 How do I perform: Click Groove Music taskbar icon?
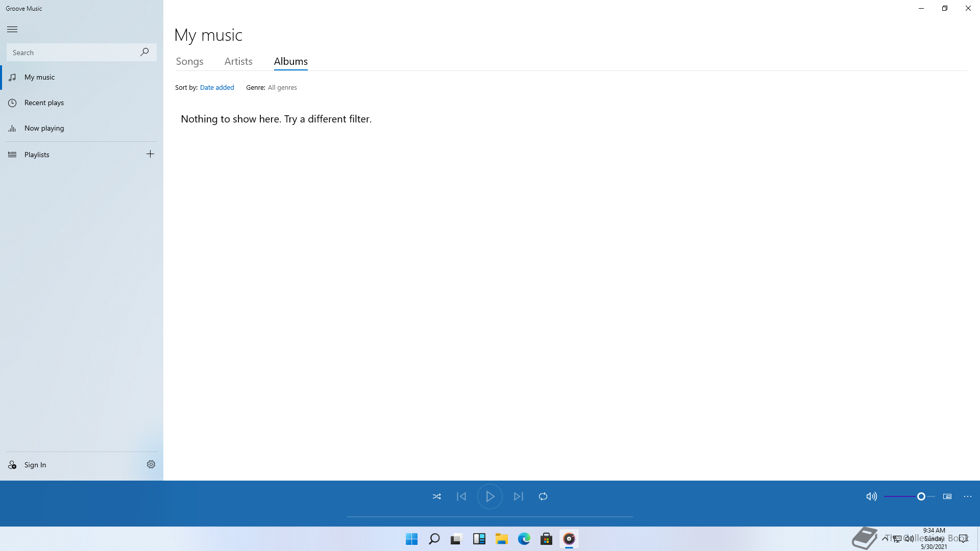pyautogui.click(x=569, y=539)
